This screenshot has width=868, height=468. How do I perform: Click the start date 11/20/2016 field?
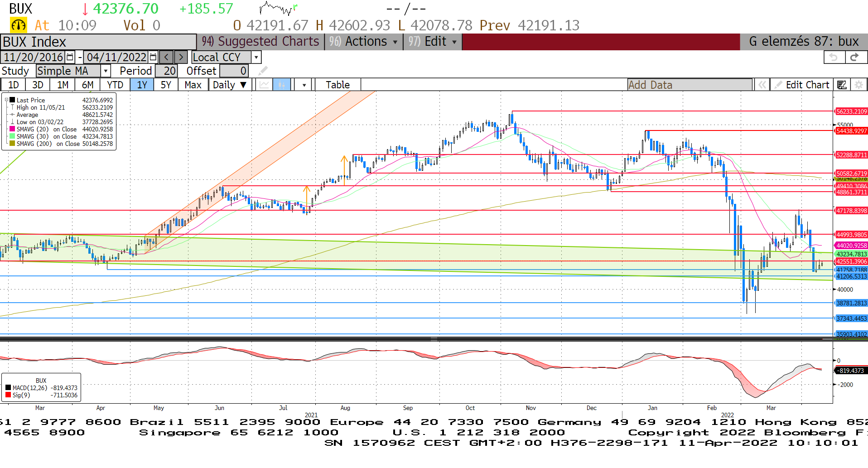click(33, 57)
